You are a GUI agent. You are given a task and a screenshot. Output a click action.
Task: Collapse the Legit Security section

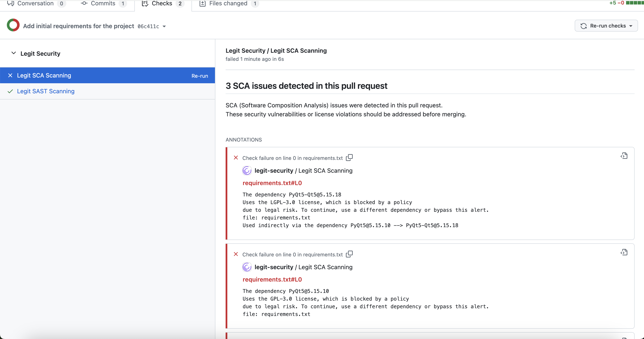coord(14,53)
